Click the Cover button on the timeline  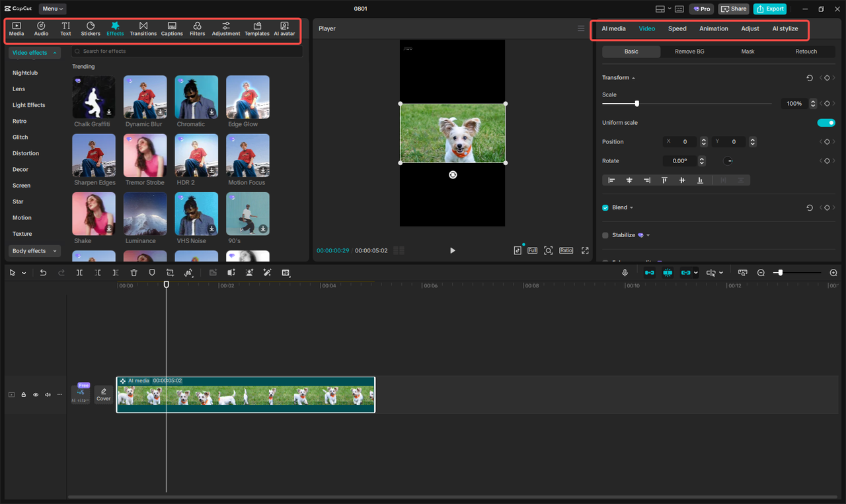click(104, 395)
